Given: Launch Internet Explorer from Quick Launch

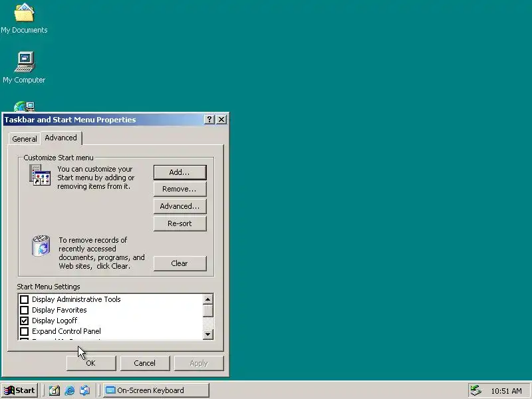Looking at the screenshot, I should [x=70, y=390].
